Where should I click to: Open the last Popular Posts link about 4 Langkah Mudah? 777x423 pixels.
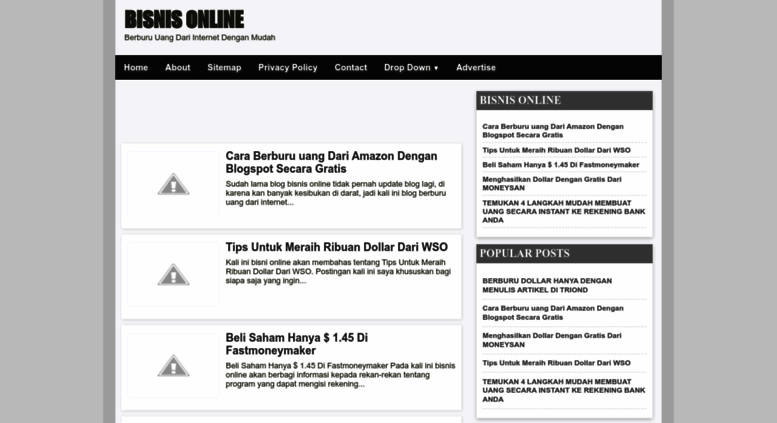pyautogui.click(x=563, y=388)
